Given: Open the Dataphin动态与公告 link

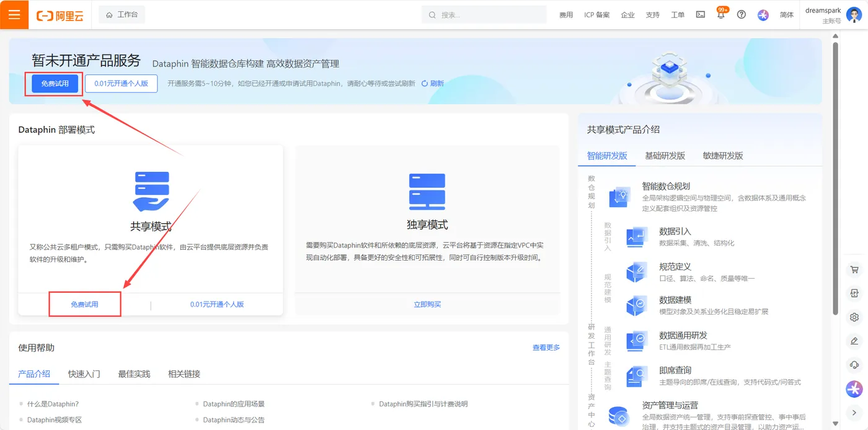Looking at the screenshot, I should 234,420.
